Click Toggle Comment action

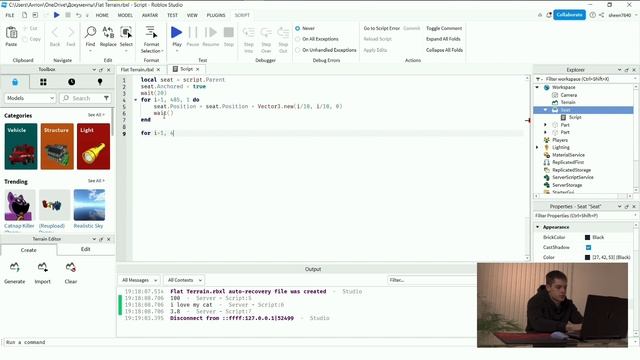444,28
